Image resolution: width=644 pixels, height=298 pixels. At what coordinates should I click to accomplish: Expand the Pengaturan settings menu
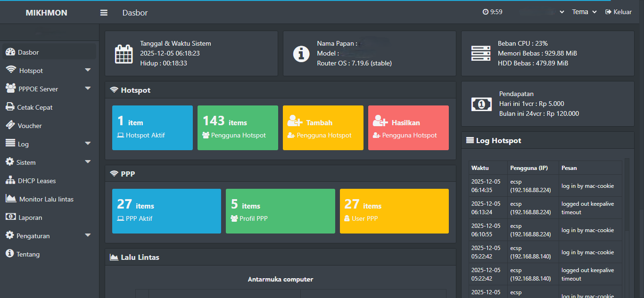35,235
